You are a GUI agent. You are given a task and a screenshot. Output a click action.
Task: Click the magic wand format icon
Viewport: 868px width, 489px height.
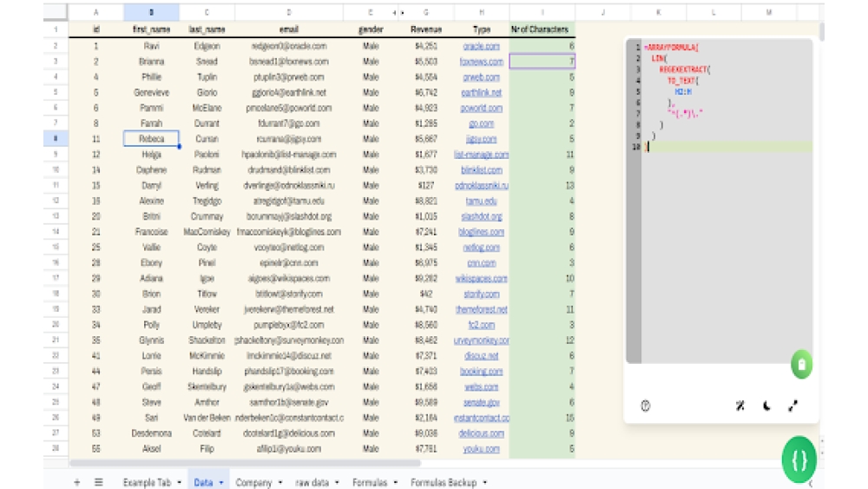740,406
